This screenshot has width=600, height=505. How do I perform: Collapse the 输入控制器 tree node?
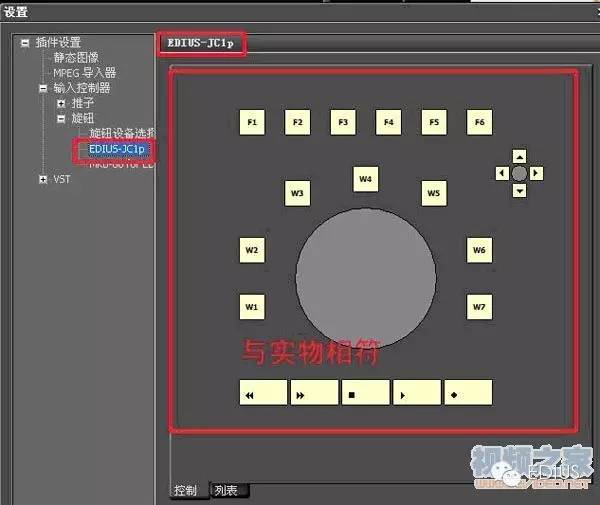[x=43, y=88]
